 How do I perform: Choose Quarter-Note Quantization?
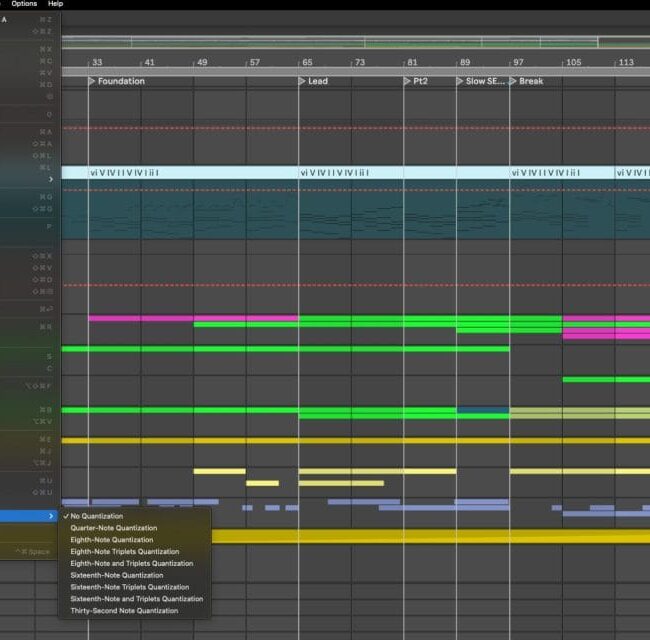pyautogui.click(x=113, y=528)
